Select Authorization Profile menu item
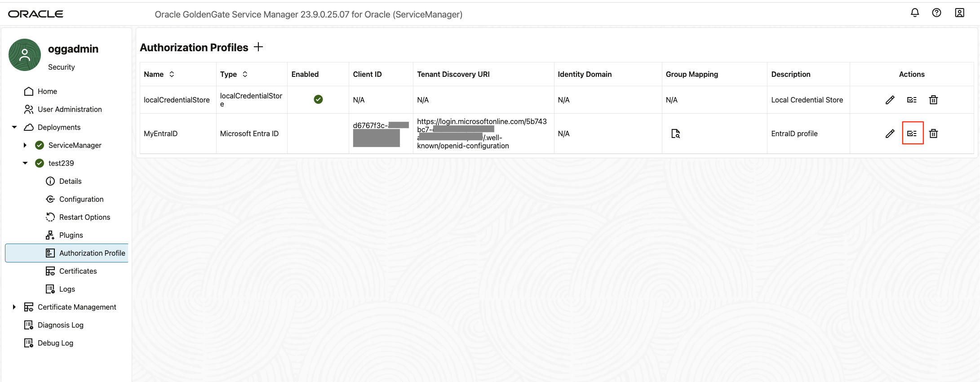This screenshot has width=980, height=382. coord(67,253)
